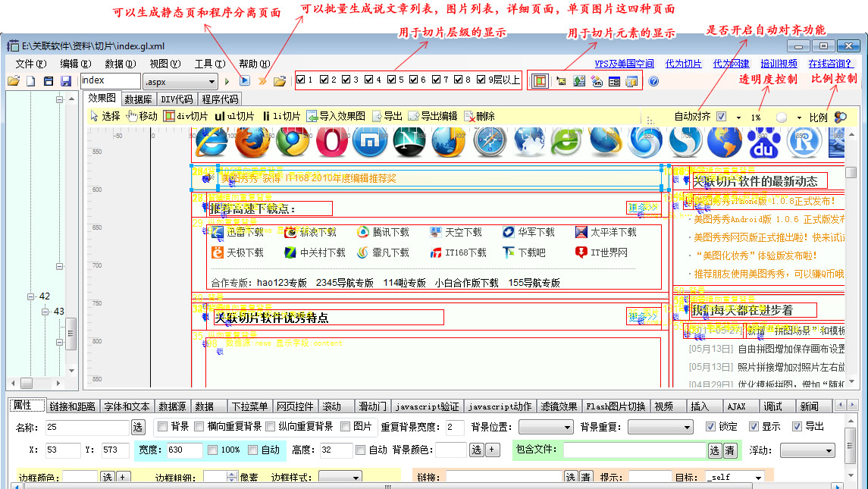Viewport: 868px width, 489px height.
Task: Toggle the last element display icon
Action: (x=631, y=81)
